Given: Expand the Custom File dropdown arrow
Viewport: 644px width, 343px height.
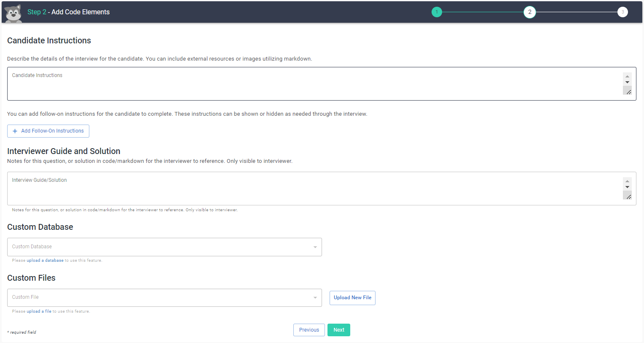Looking at the screenshot, I should coord(315,298).
